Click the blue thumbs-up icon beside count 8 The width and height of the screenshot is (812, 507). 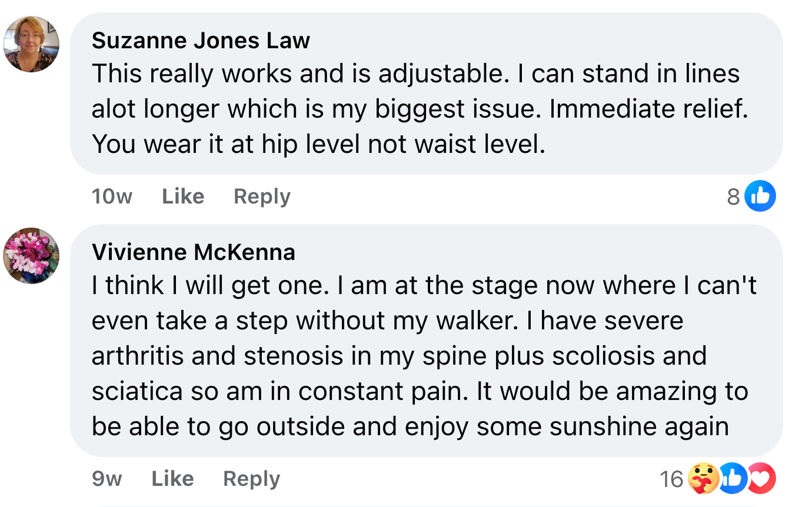pyautogui.click(x=760, y=196)
